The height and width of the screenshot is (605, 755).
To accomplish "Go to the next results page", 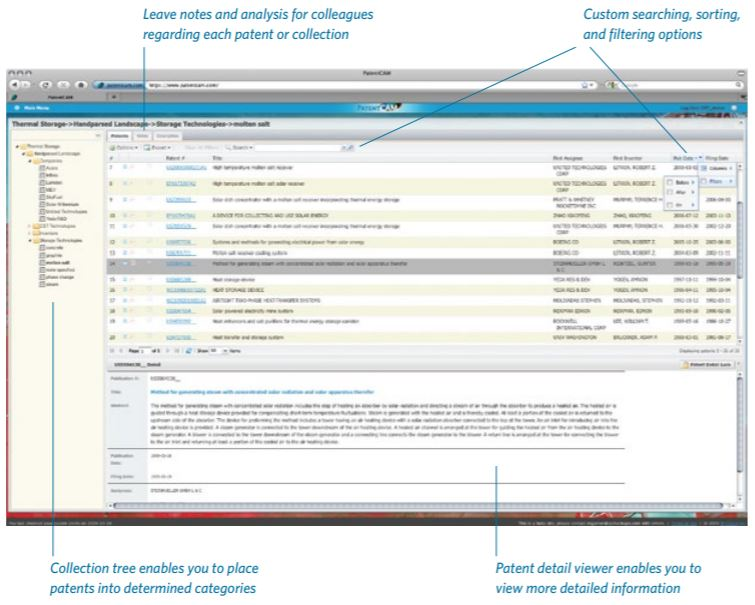I will point(168,351).
